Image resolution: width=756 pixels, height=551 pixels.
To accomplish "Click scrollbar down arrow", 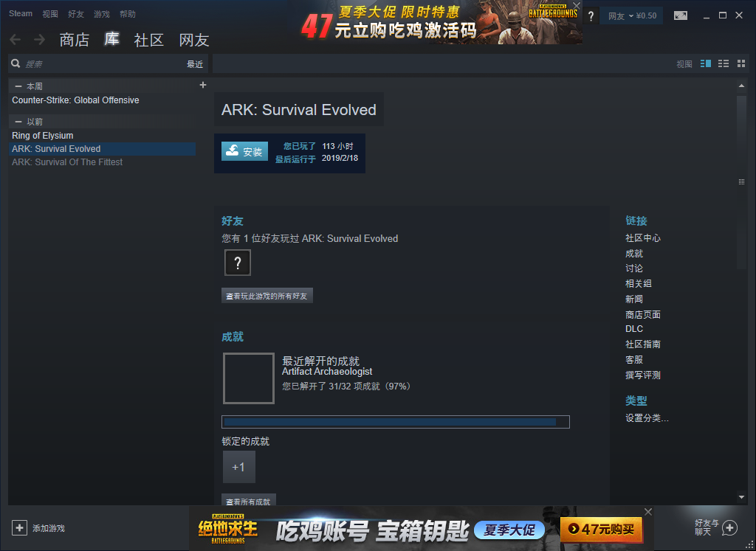I will pyautogui.click(x=741, y=497).
